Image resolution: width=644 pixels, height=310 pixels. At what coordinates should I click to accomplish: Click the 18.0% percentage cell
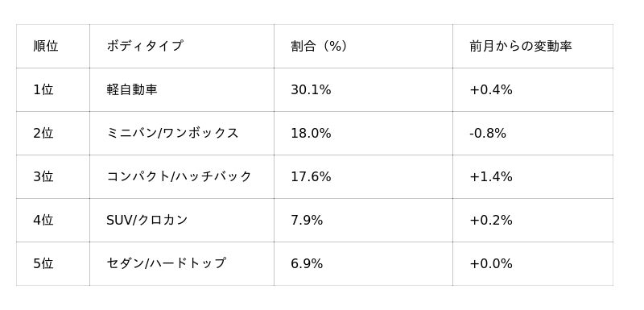364,133
